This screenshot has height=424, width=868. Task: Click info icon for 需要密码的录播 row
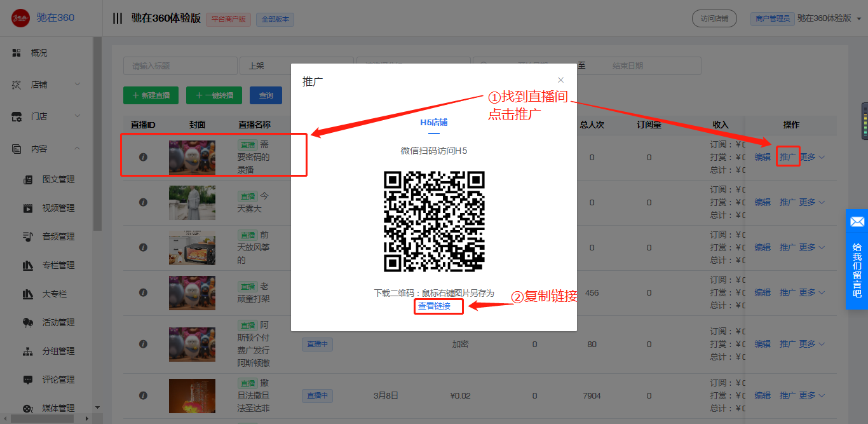[x=143, y=157]
